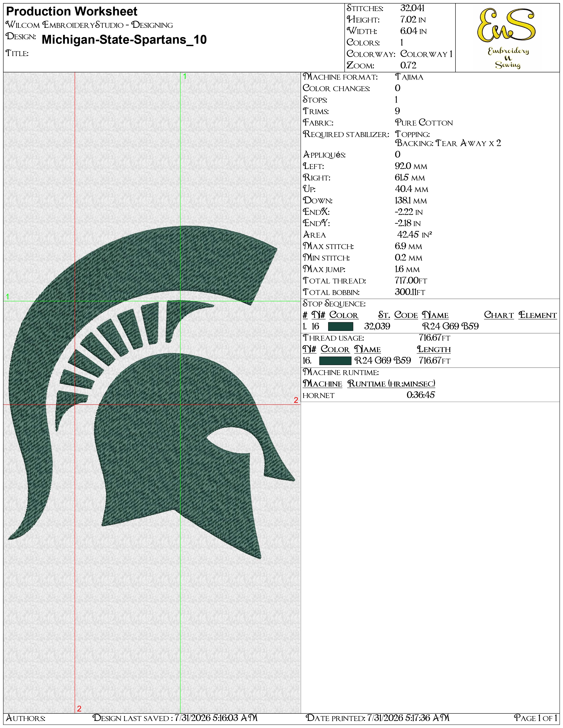Click the total thread value '717.00ft'
This screenshot has height=728, width=563.
coord(411,281)
